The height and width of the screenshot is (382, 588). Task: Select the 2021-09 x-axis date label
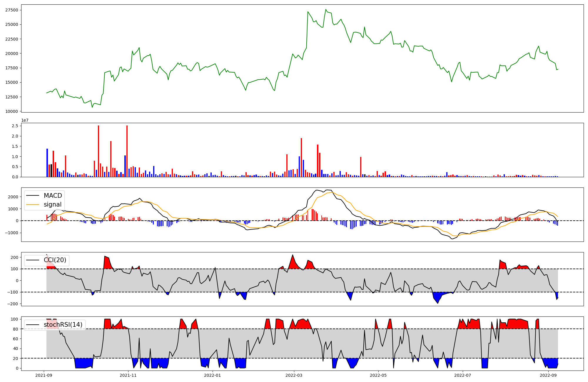coord(44,375)
